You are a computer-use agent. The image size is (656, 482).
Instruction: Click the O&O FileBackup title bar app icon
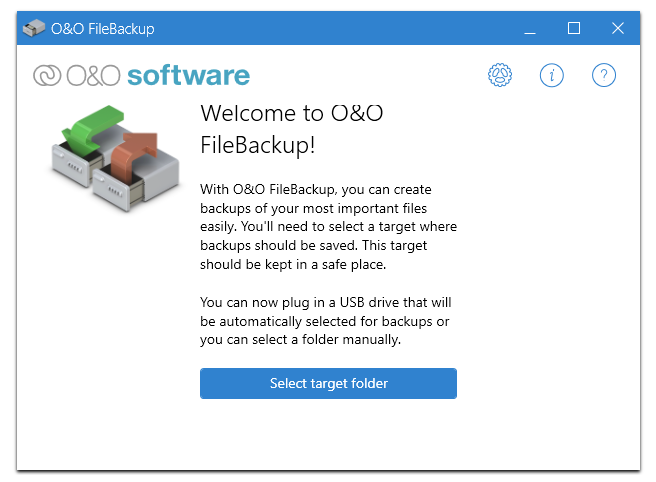[34, 28]
